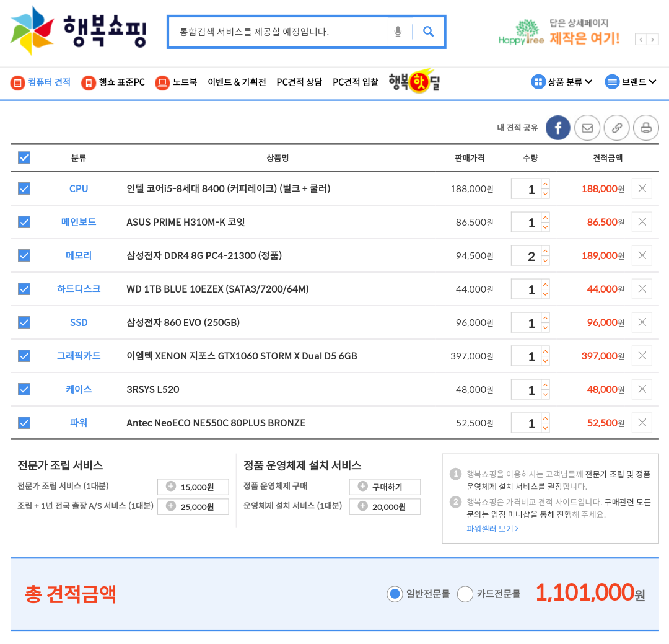Image resolution: width=669 pixels, height=644 pixels.
Task: Expand the 상품 분류 dropdown
Action: point(562,82)
